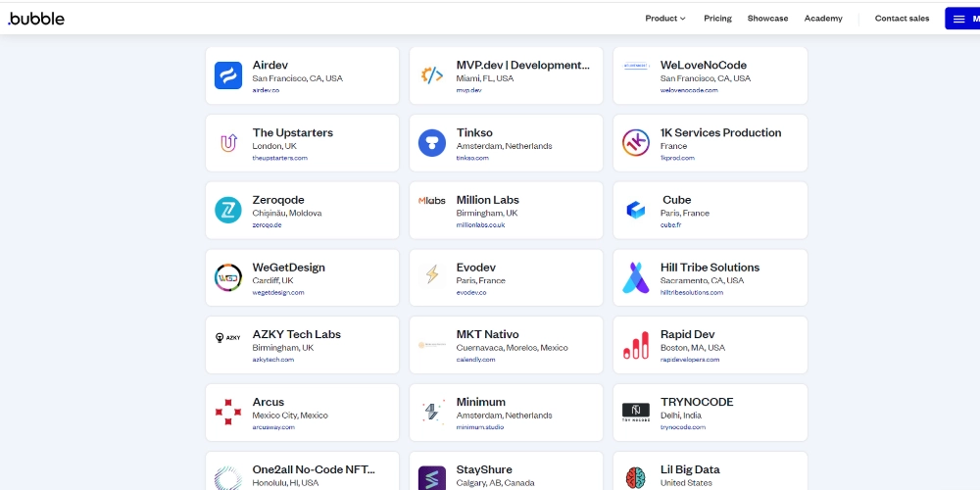
Task: Click the Arcus red cross logo
Action: [228, 413]
